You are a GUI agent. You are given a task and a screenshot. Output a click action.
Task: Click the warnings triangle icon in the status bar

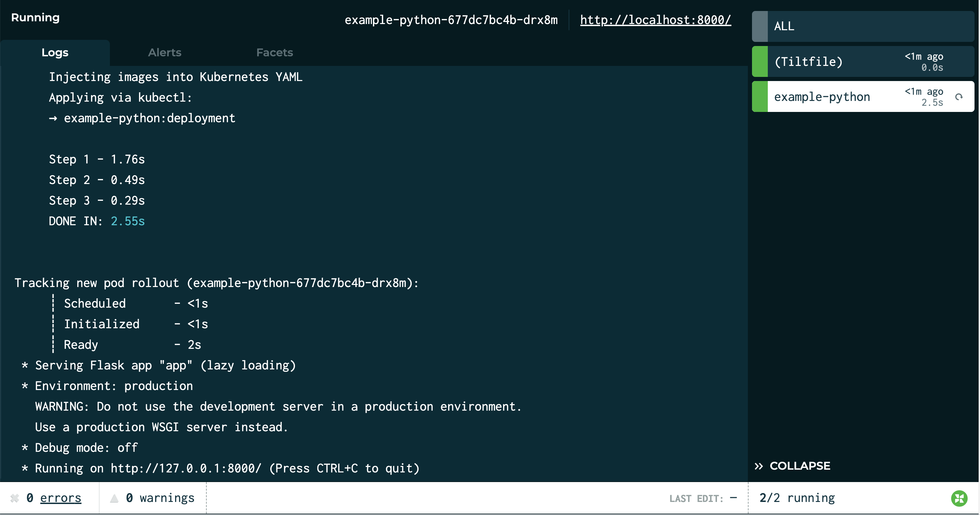(x=113, y=497)
